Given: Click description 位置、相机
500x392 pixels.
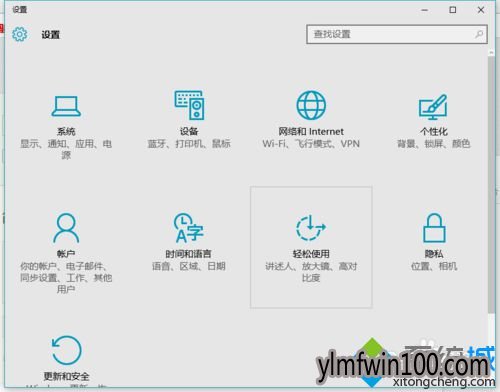Looking at the screenshot, I should pyautogui.click(x=434, y=266).
